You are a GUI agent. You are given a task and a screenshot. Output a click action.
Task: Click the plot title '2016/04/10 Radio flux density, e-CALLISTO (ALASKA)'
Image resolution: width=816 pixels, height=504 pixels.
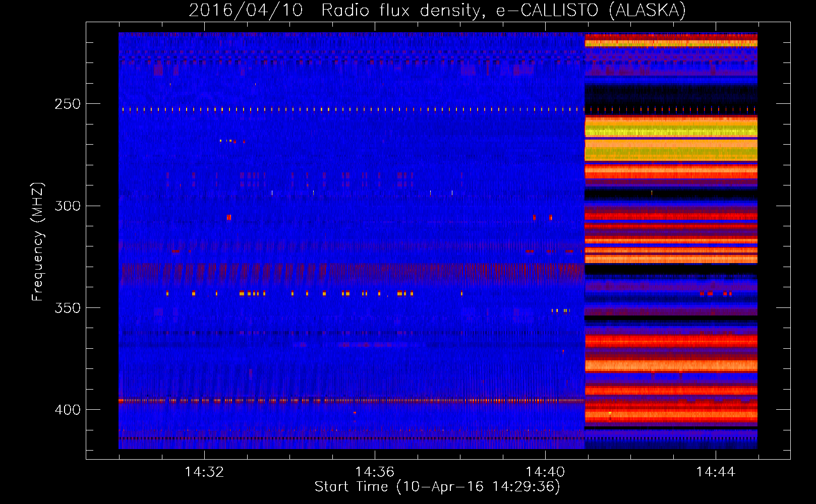coord(437,10)
